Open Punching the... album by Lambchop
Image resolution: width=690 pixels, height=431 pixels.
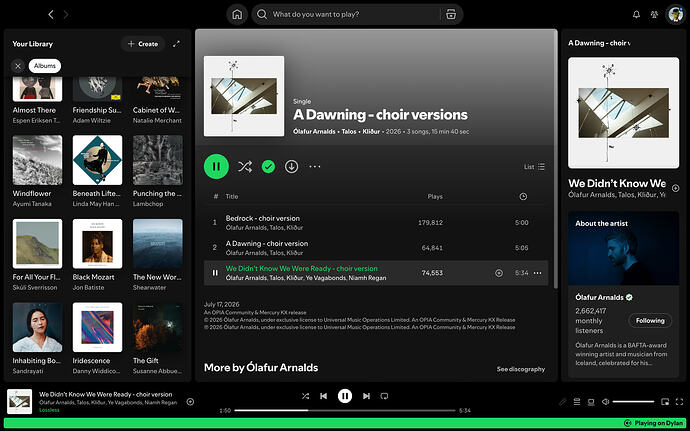click(158, 171)
